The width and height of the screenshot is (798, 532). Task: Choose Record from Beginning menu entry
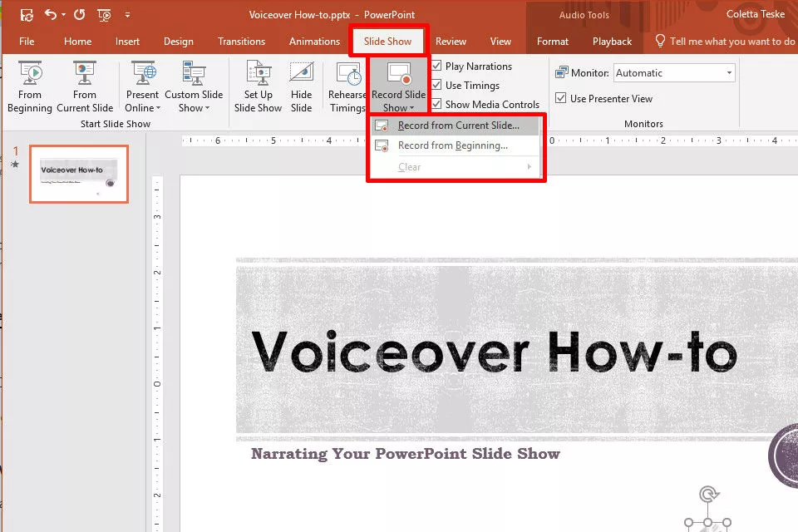452,145
